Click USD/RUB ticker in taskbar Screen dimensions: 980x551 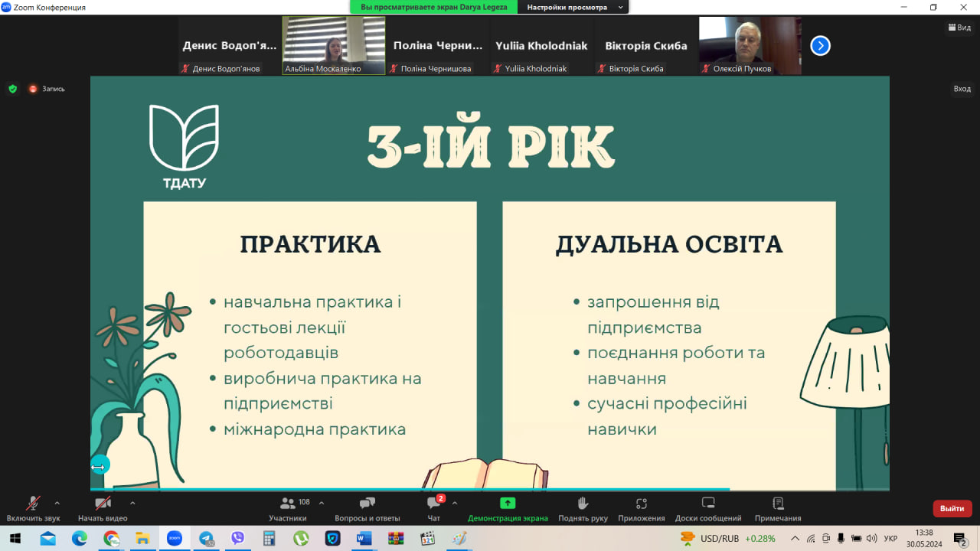coord(727,539)
